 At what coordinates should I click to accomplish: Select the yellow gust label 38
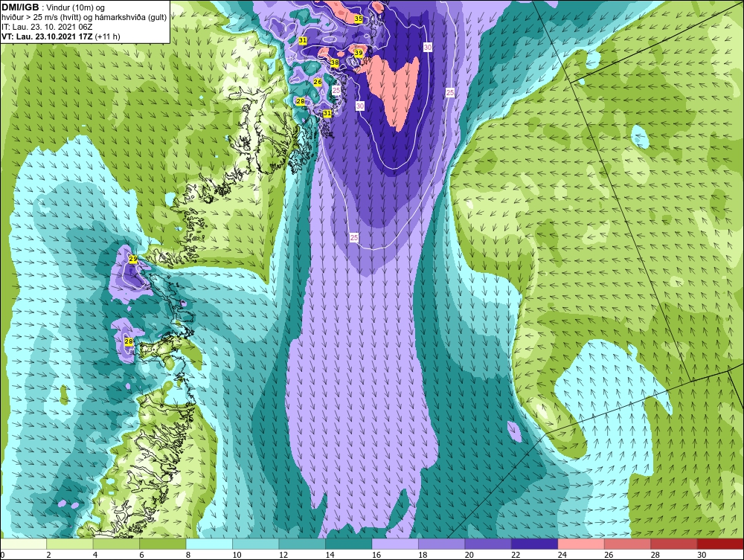coord(335,62)
